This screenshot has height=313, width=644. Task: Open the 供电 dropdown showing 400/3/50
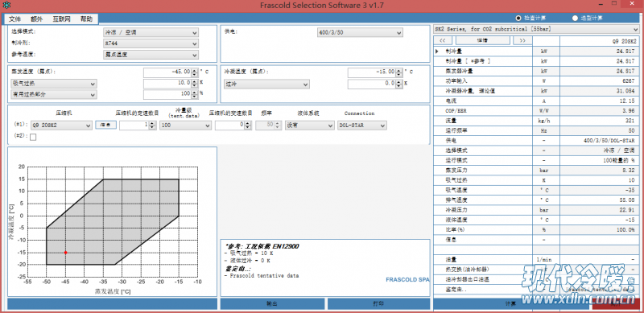point(360,32)
